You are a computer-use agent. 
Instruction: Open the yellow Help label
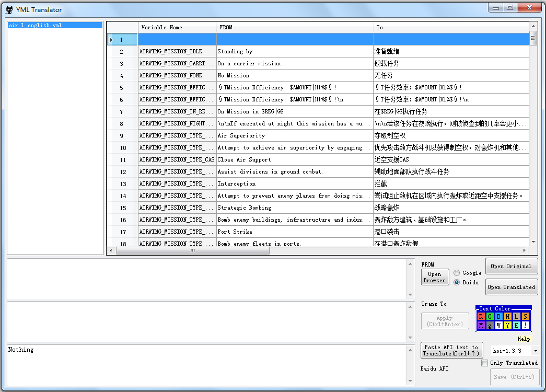[524, 339]
